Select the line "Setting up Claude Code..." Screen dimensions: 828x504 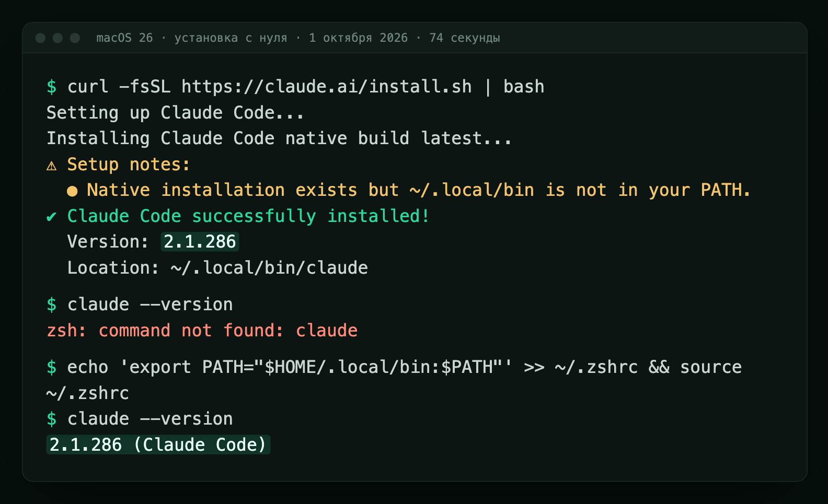click(x=175, y=113)
